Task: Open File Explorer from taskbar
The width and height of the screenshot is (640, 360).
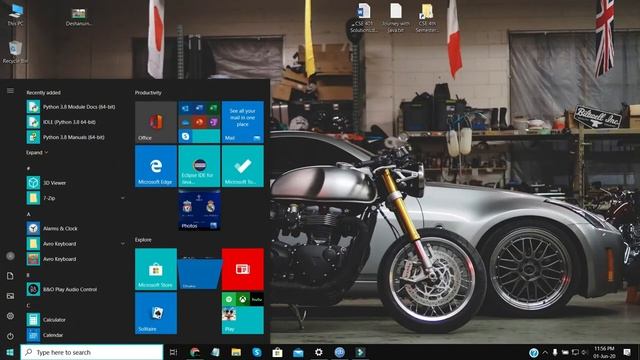Action: (x=236, y=352)
